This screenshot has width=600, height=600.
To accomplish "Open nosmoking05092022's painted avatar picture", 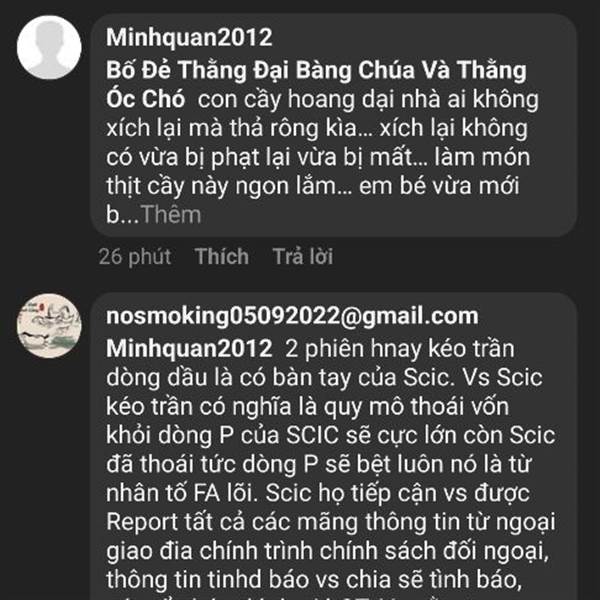I will pyautogui.click(x=49, y=326).
